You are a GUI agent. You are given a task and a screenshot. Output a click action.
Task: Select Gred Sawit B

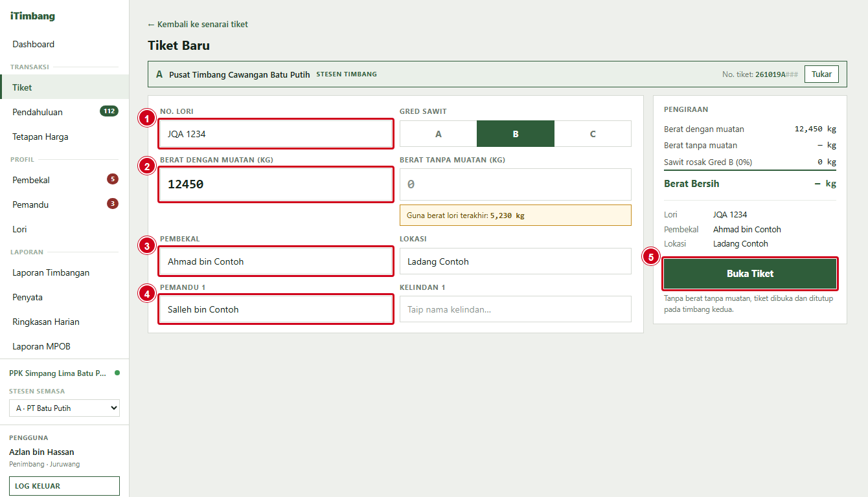(x=516, y=134)
